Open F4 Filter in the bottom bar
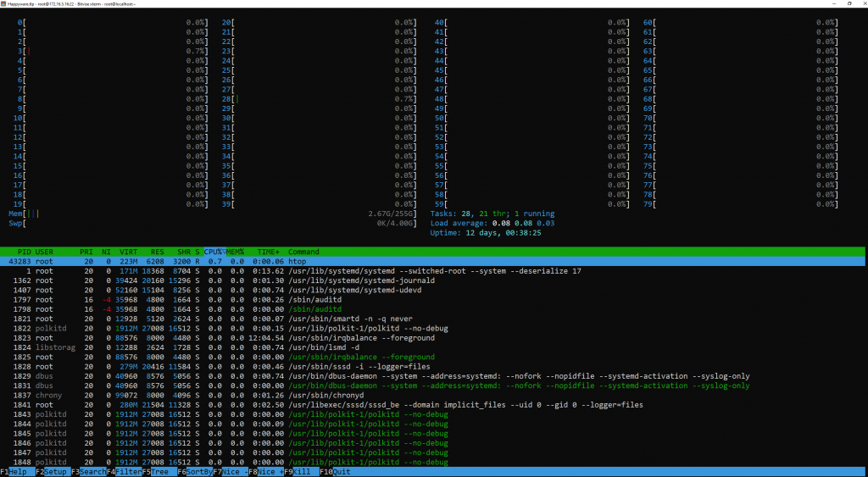 (x=124, y=472)
